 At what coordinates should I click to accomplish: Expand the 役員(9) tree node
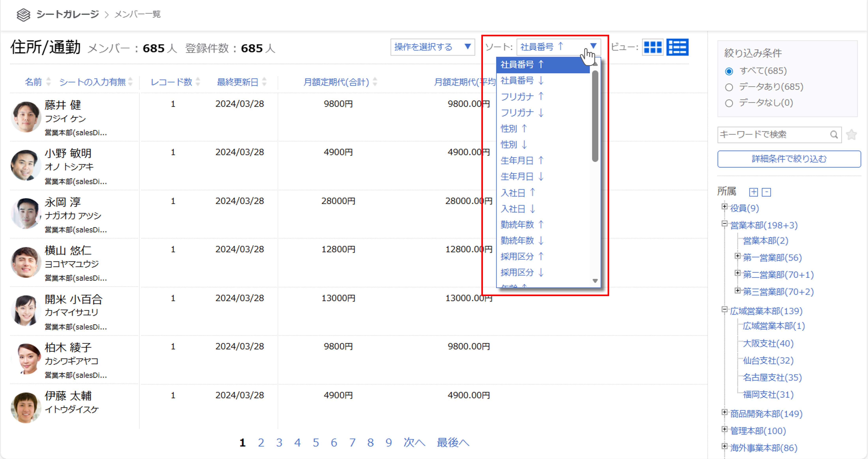click(724, 206)
